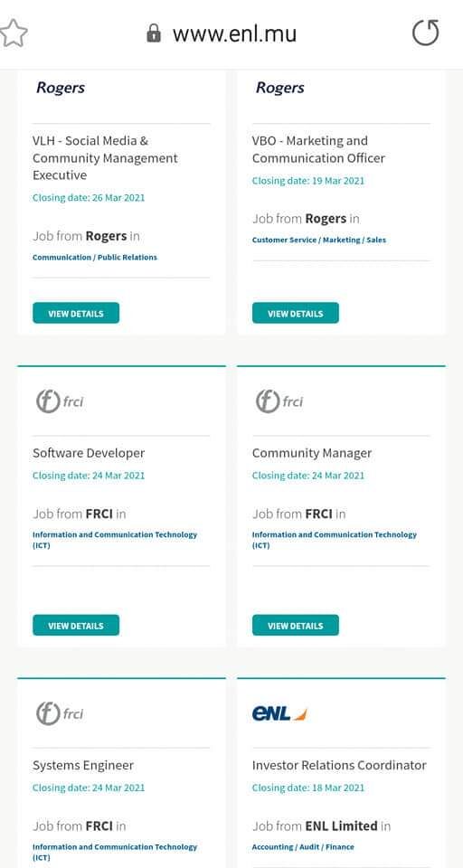Click frci logo above Software Developer
This screenshot has width=463, height=868.
60,401
